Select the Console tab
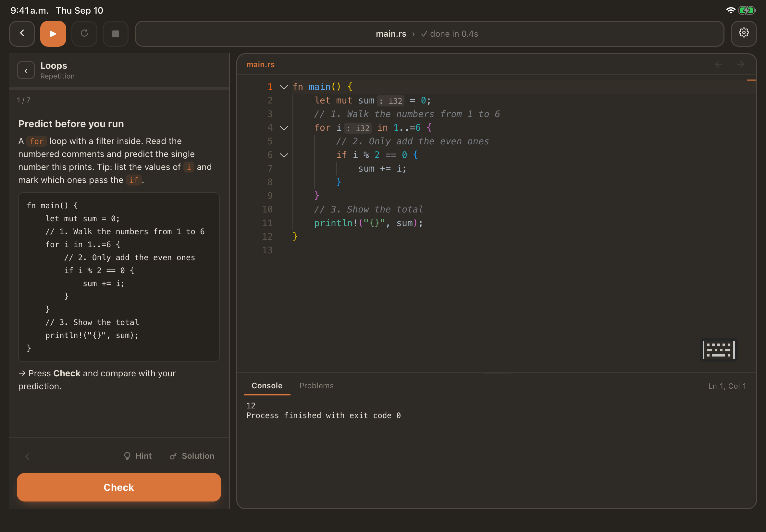This screenshot has height=532, width=766. coord(267,386)
